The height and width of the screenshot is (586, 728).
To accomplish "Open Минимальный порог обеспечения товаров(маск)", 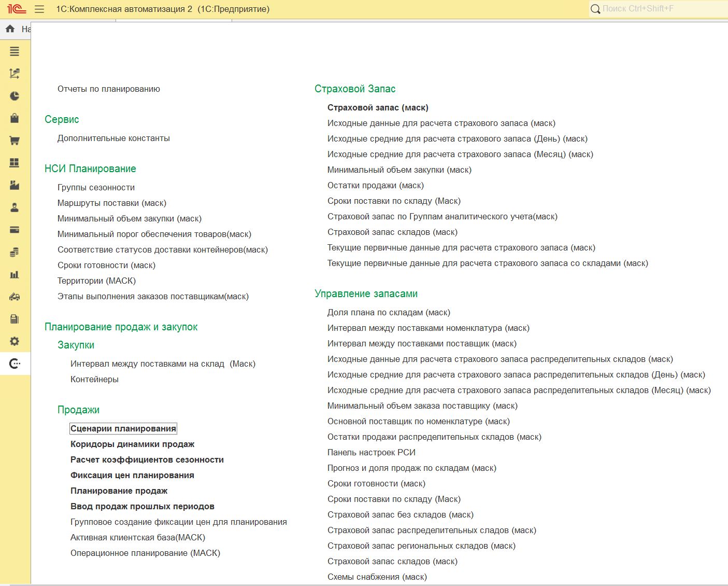I will click(154, 234).
